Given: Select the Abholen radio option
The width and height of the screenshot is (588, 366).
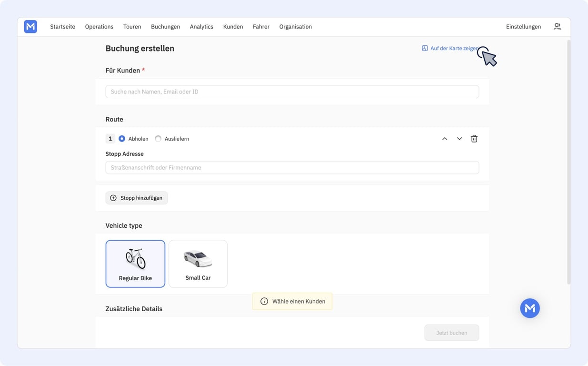Looking at the screenshot, I should pyautogui.click(x=122, y=139).
